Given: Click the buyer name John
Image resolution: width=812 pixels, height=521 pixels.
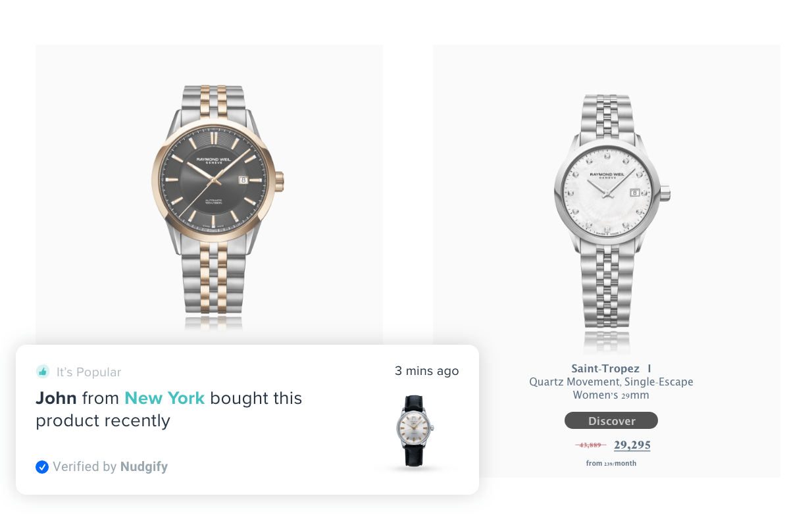Looking at the screenshot, I should coord(56,398).
